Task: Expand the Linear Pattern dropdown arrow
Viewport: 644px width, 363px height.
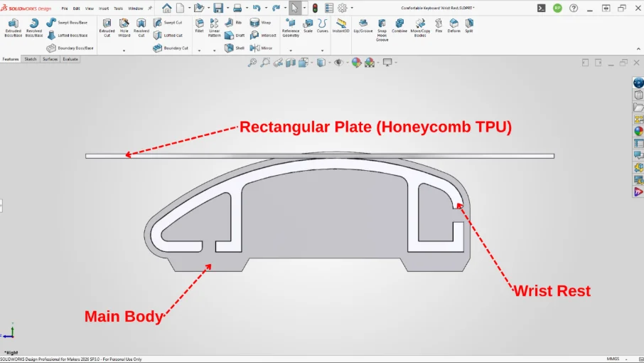Action: coord(214,51)
